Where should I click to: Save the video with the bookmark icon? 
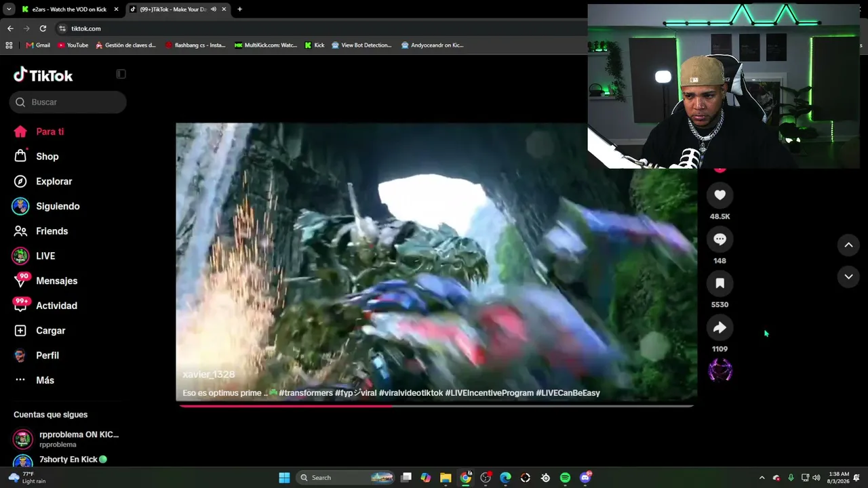tap(719, 283)
